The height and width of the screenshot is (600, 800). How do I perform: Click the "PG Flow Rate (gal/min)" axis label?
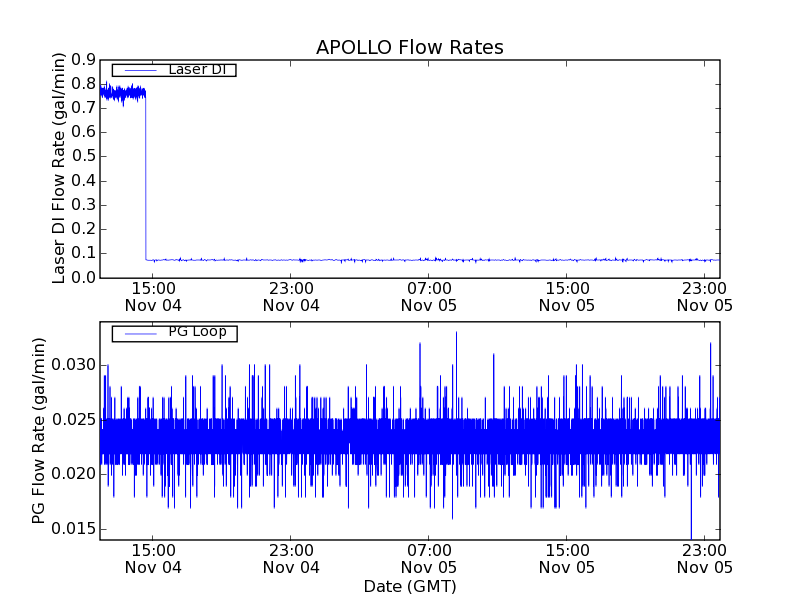point(39,430)
